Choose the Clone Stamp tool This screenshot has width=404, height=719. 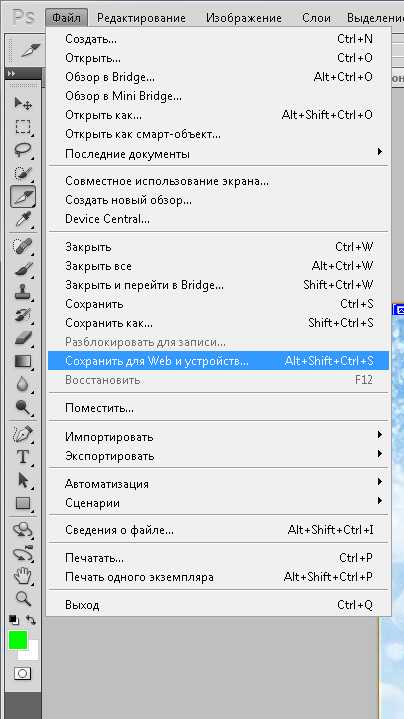[22, 292]
